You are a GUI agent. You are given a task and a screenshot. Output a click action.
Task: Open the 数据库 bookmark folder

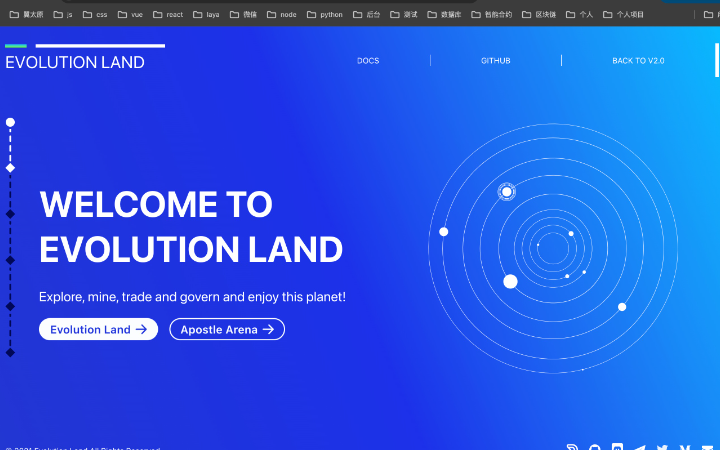pyautogui.click(x=444, y=15)
